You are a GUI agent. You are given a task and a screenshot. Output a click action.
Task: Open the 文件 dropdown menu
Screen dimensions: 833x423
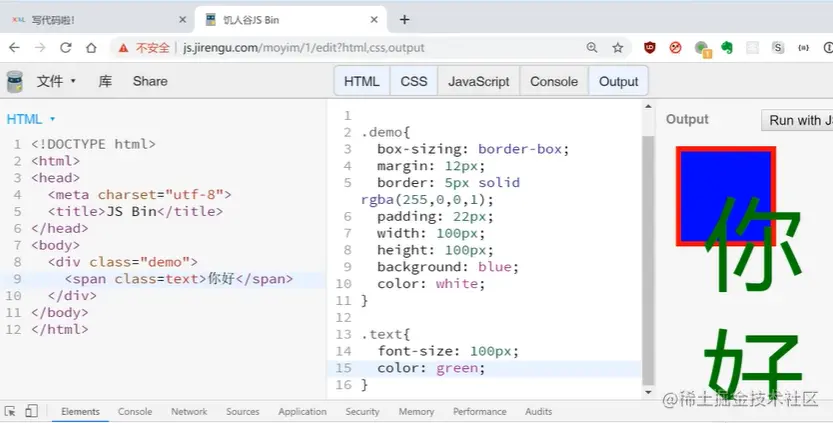click(56, 81)
